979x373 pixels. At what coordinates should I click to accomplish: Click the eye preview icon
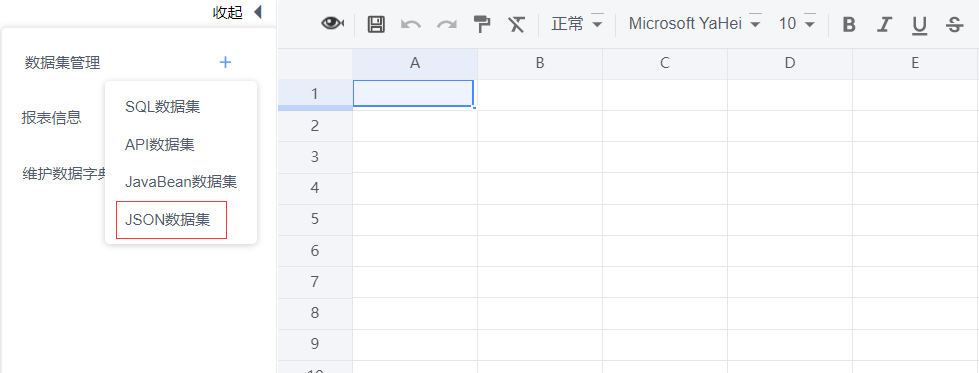(333, 24)
